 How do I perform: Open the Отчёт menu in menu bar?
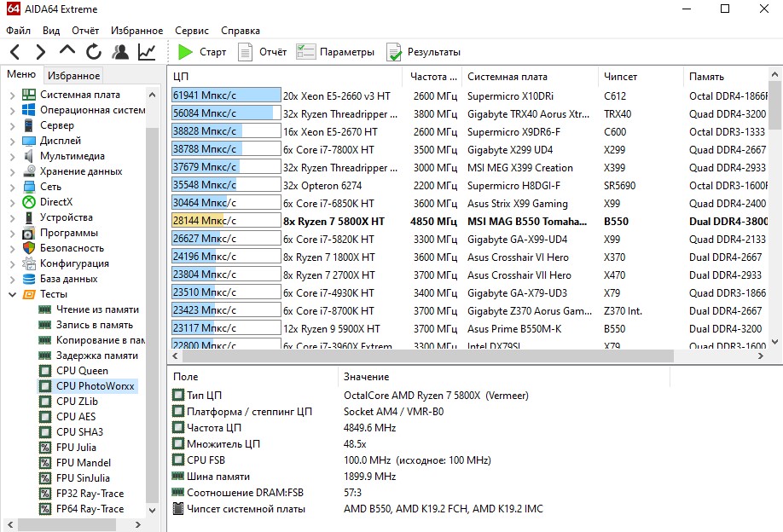(85, 31)
